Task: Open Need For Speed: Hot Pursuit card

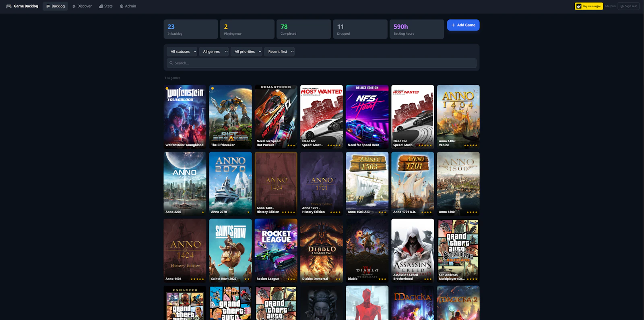Action: tap(276, 116)
